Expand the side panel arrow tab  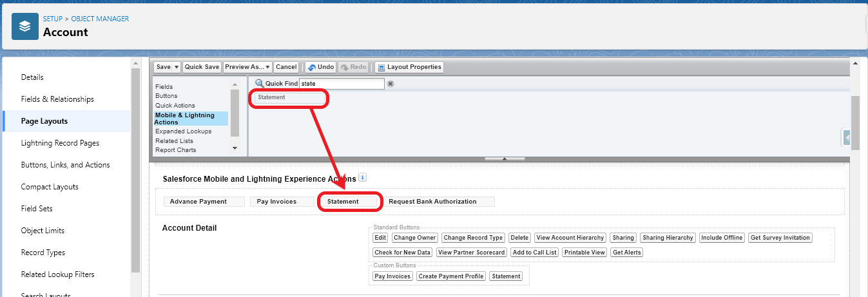(847, 138)
